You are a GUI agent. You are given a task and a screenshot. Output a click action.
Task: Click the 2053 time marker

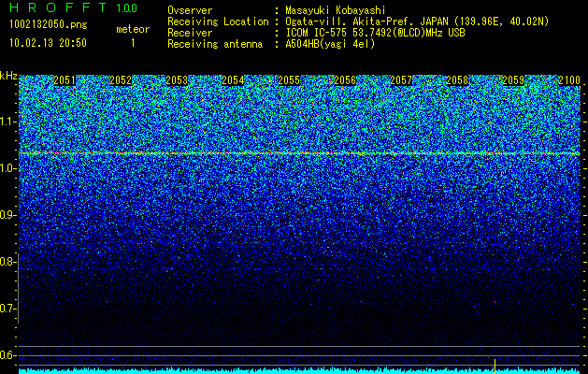[x=177, y=80]
